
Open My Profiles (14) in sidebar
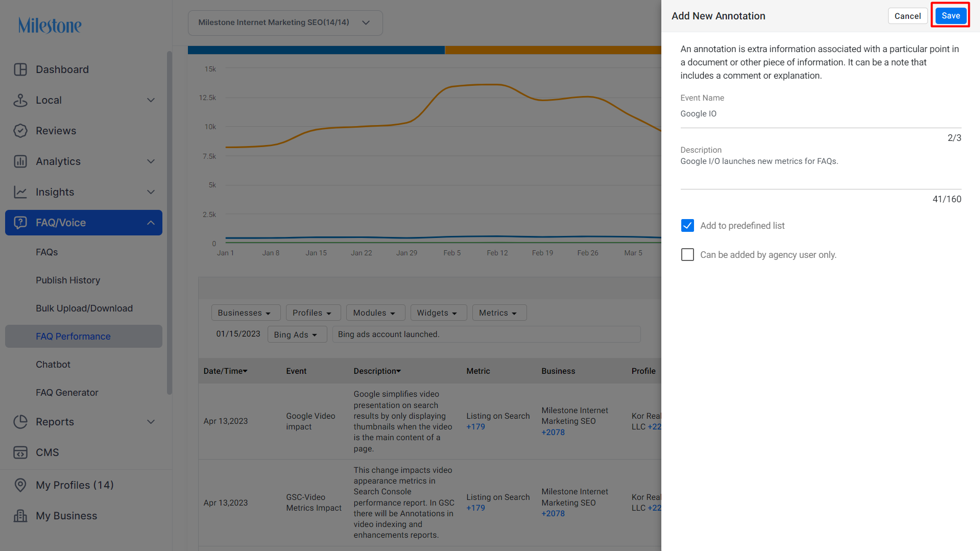click(x=84, y=485)
